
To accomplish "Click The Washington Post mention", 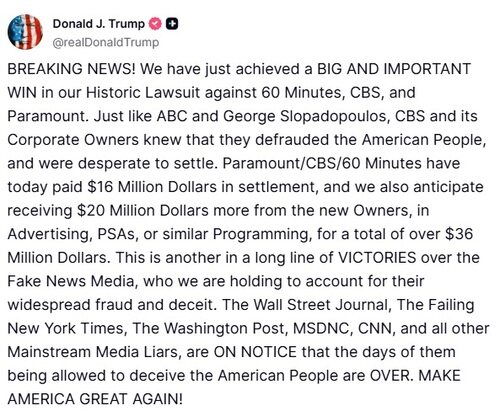I will [x=210, y=329].
